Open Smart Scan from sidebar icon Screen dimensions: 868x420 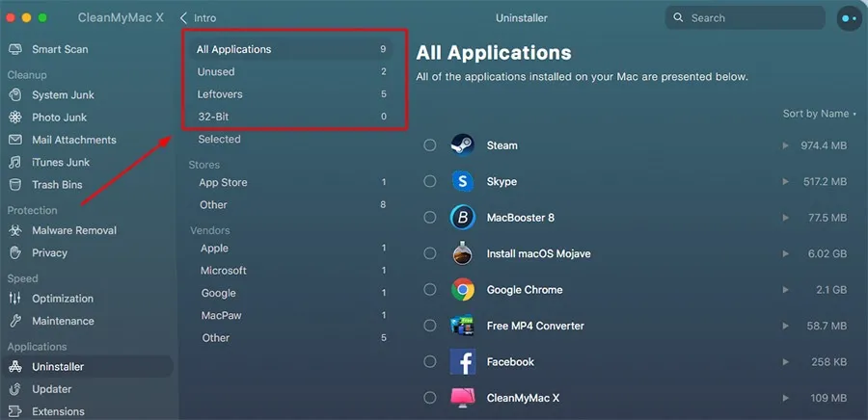point(15,49)
